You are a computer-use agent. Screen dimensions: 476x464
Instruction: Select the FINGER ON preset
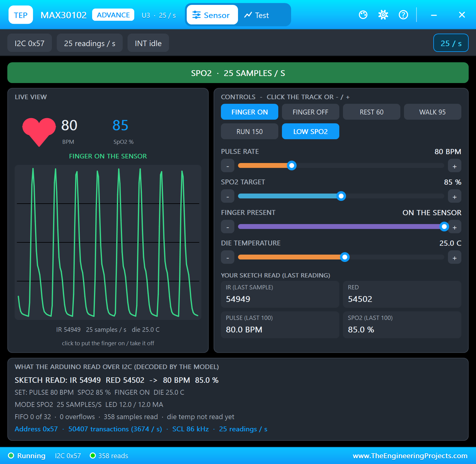click(250, 112)
